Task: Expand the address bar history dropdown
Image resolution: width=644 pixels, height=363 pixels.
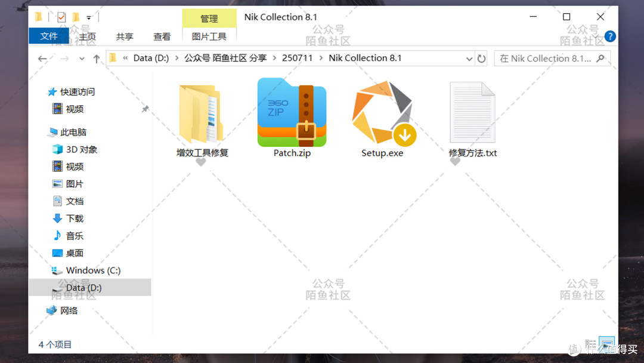Action: tap(469, 59)
